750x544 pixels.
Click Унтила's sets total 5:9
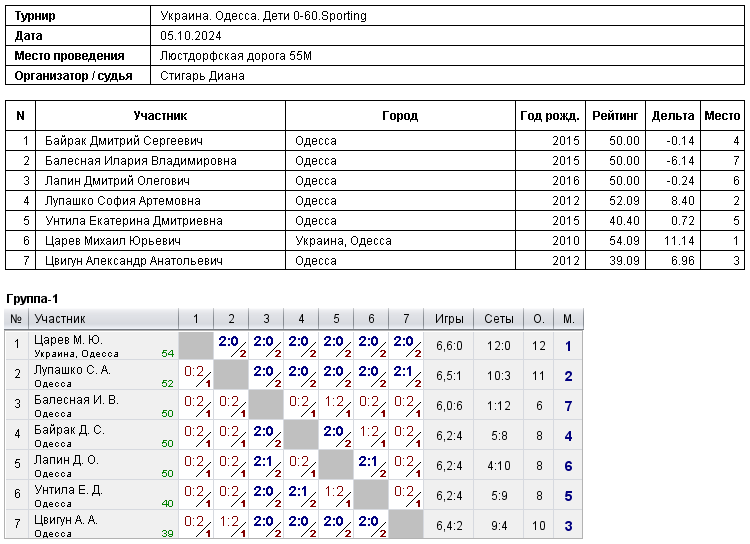pos(499,496)
